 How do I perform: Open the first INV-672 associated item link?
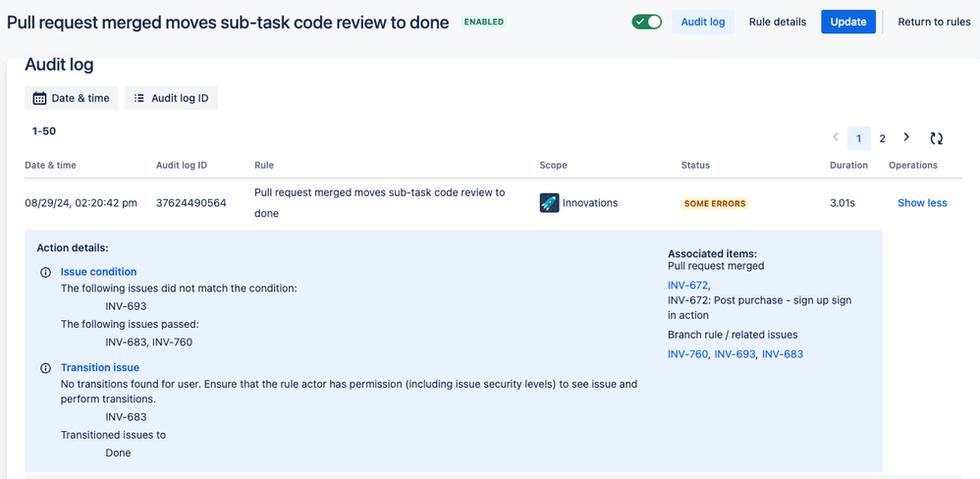click(x=687, y=286)
